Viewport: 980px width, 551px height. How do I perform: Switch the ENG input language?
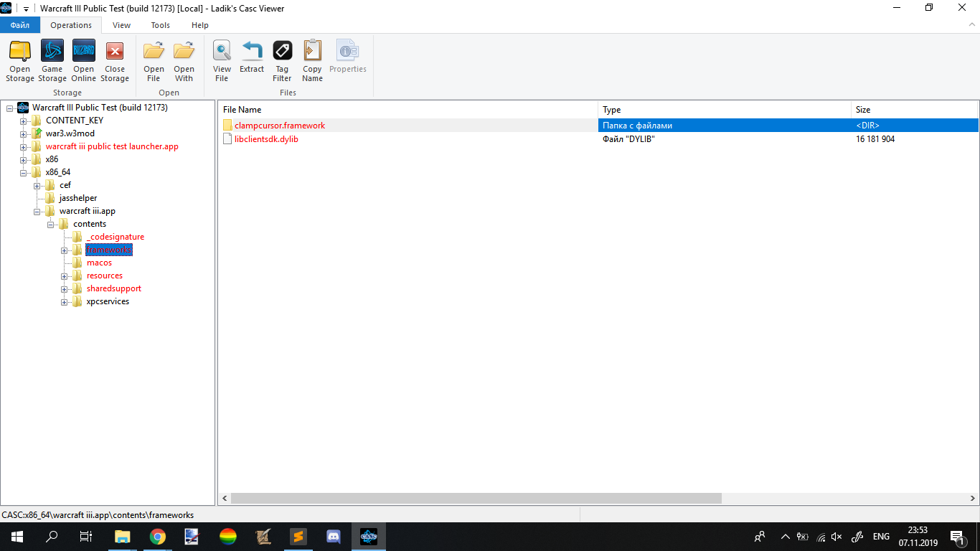[x=881, y=537]
